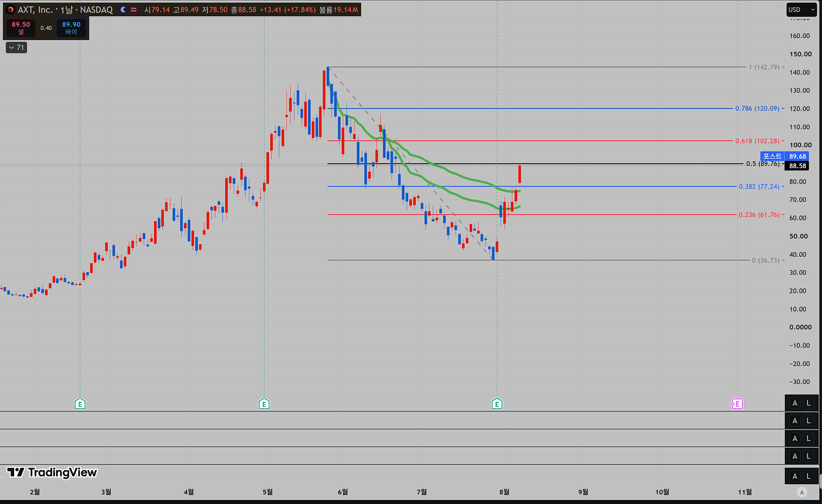Click the 88.58 last price label

coord(797,166)
